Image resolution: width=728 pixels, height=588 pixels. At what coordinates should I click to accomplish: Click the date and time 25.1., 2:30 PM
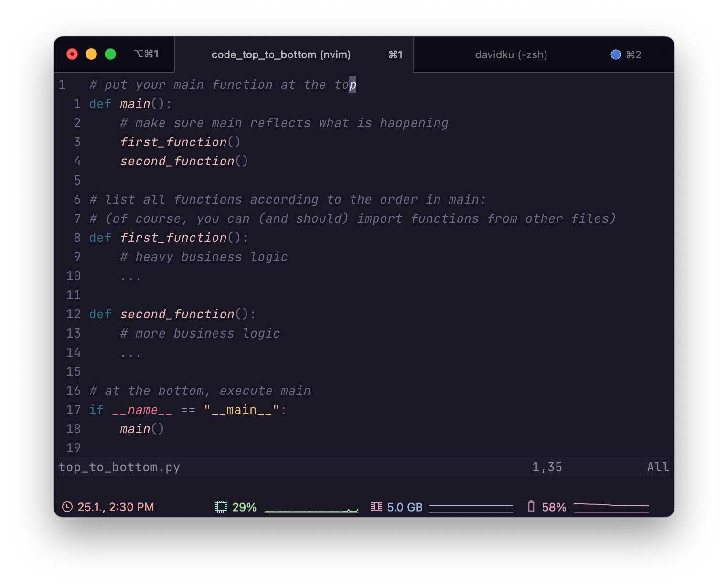pos(116,507)
